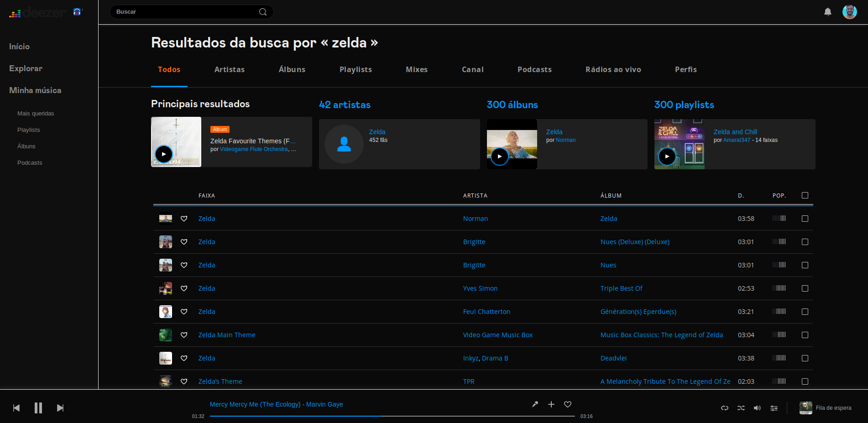Sort tracks by the FAIXA column
This screenshot has width=868, height=423.
coord(206,195)
